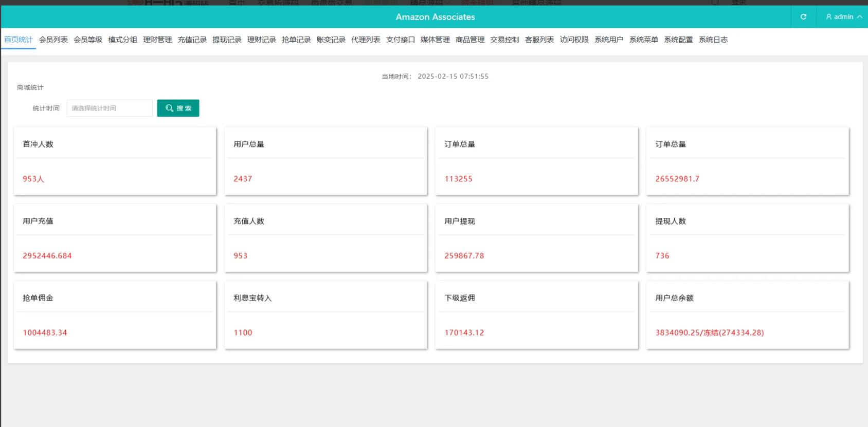
Task: Open the 提现记录 tab
Action: pyautogui.click(x=227, y=40)
